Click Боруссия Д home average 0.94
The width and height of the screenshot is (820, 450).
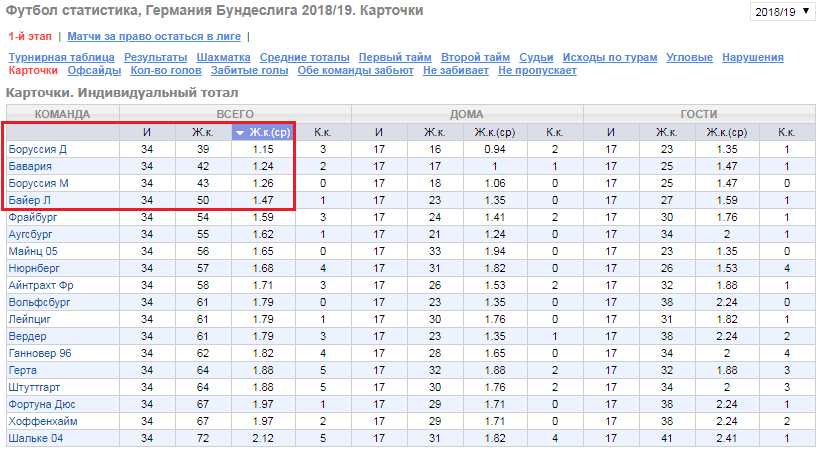coord(495,150)
